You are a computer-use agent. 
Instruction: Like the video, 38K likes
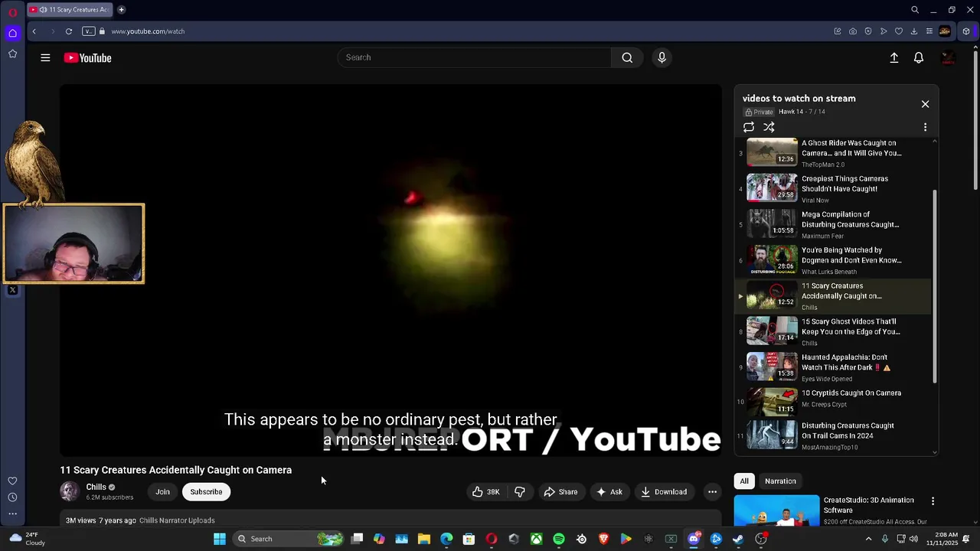pos(485,492)
